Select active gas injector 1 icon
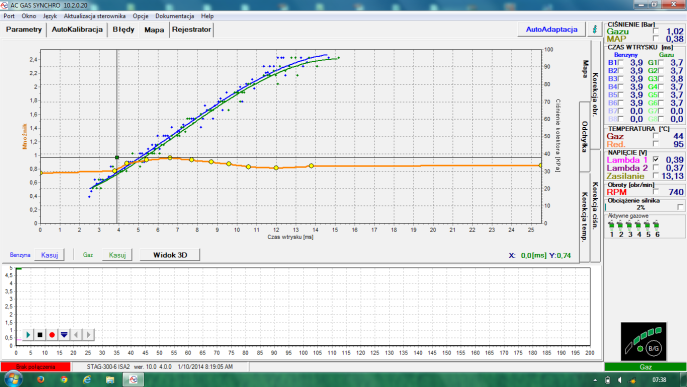 612,226
